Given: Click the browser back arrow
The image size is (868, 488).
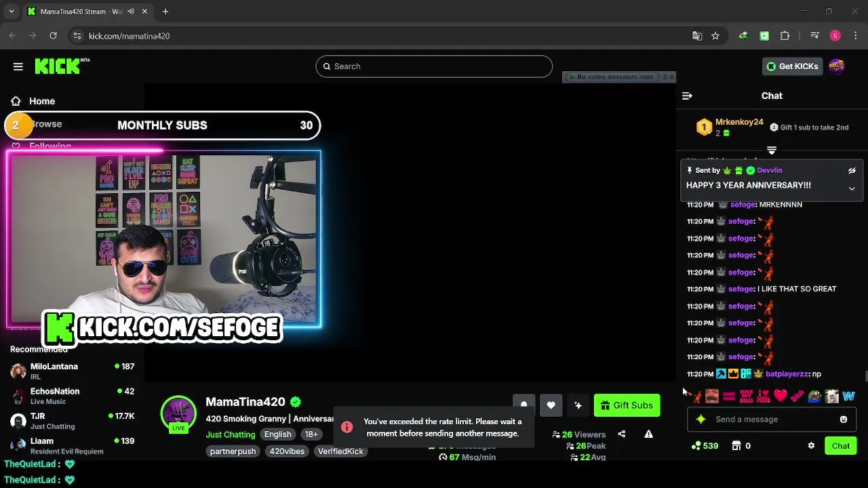Looking at the screenshot, I should [12, 36].
